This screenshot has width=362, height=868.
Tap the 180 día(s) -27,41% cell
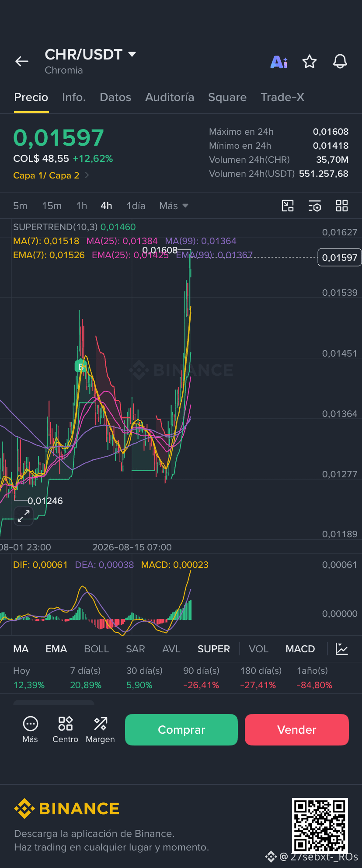coord(261,678)
